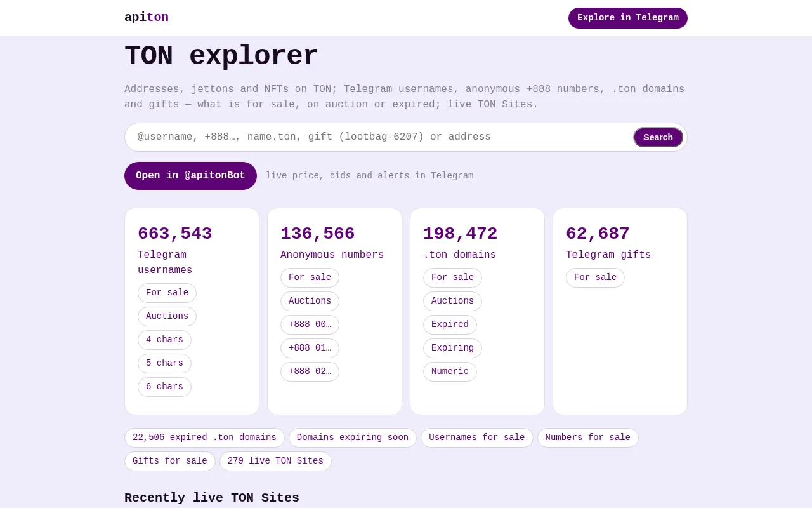Viewport: 812px width, 508px height.
Task: Click the apiton logo
Action: (x=147, y=18)
